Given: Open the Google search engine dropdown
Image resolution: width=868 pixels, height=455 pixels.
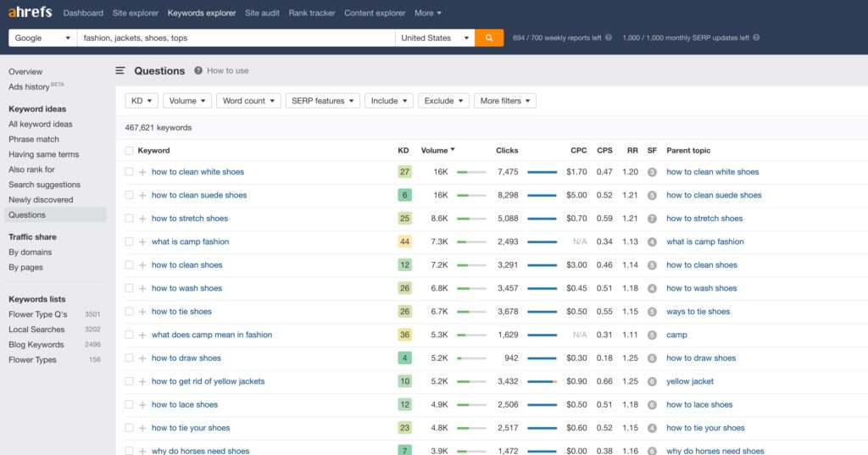Looking at the screenshot, I should [42, 37].
